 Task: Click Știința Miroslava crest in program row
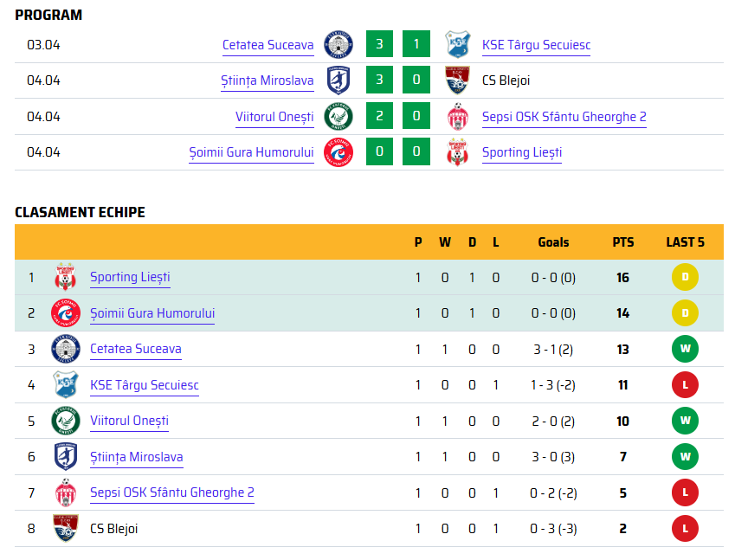[338, 80]
